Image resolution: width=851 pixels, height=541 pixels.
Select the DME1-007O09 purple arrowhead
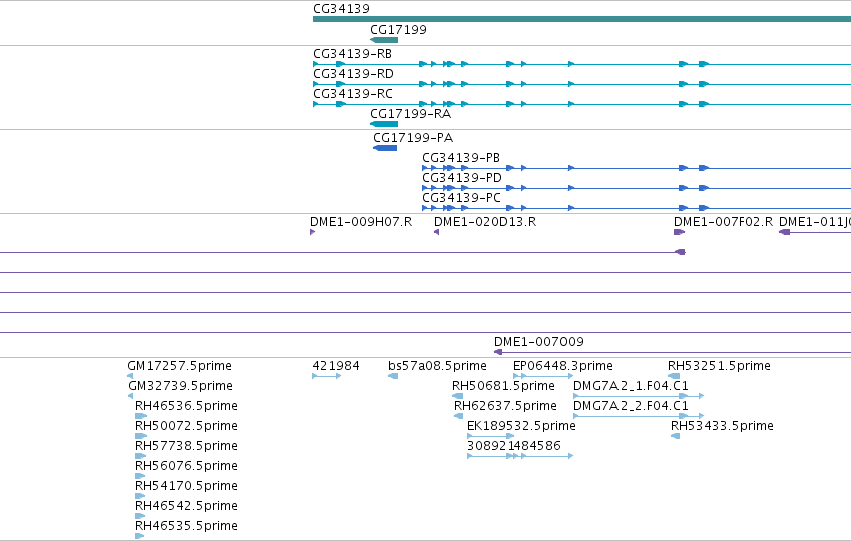[498, 352]
